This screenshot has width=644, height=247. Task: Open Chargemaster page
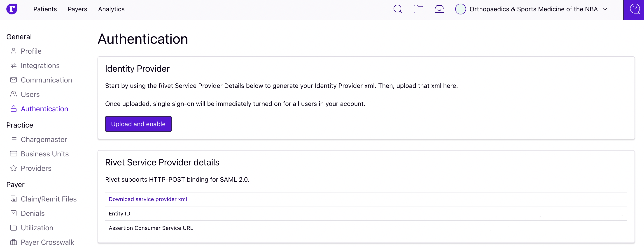tap(44, 140)
